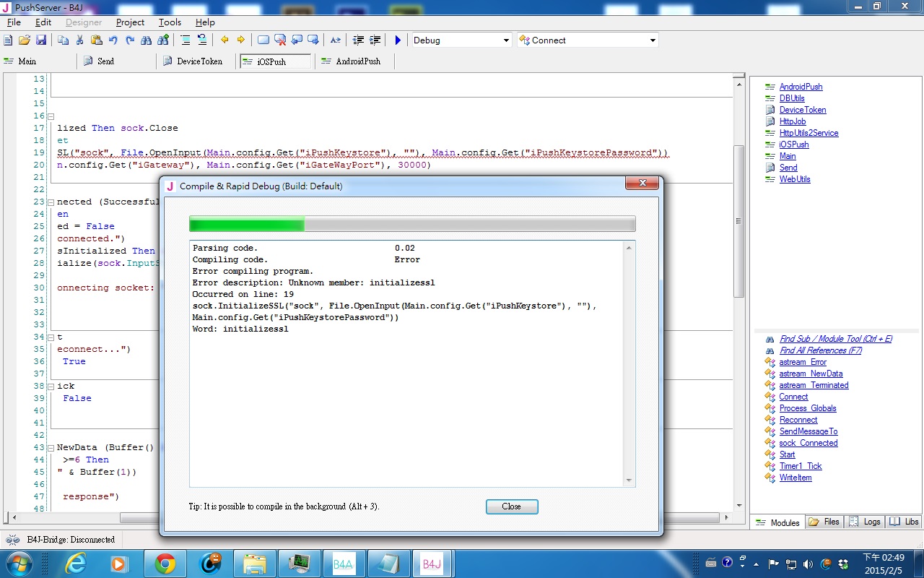Click the volume speaker tray icon
924x578 pixels.
point(808,564)
